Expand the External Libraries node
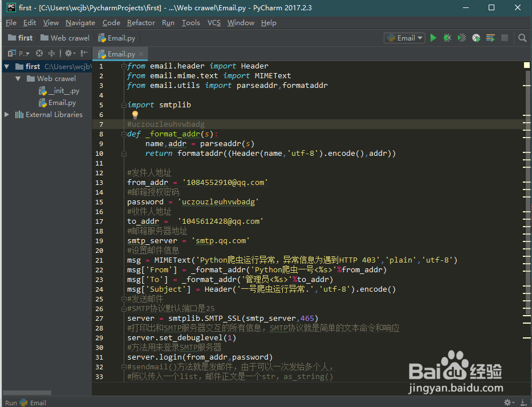This screenshot has height=407, width=532. tap(6, 115)
